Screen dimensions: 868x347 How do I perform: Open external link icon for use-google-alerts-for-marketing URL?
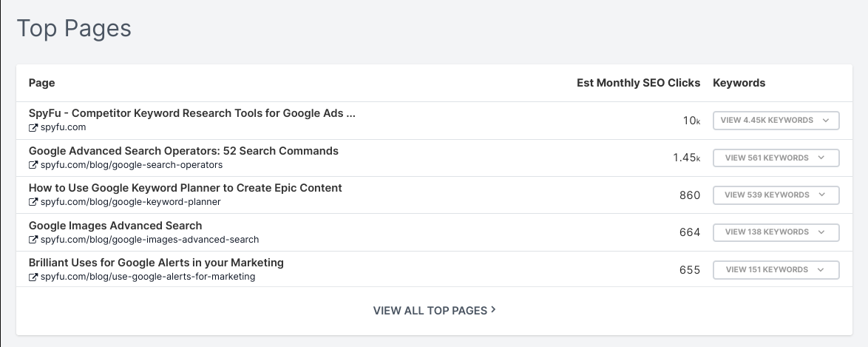pos(33,277)
